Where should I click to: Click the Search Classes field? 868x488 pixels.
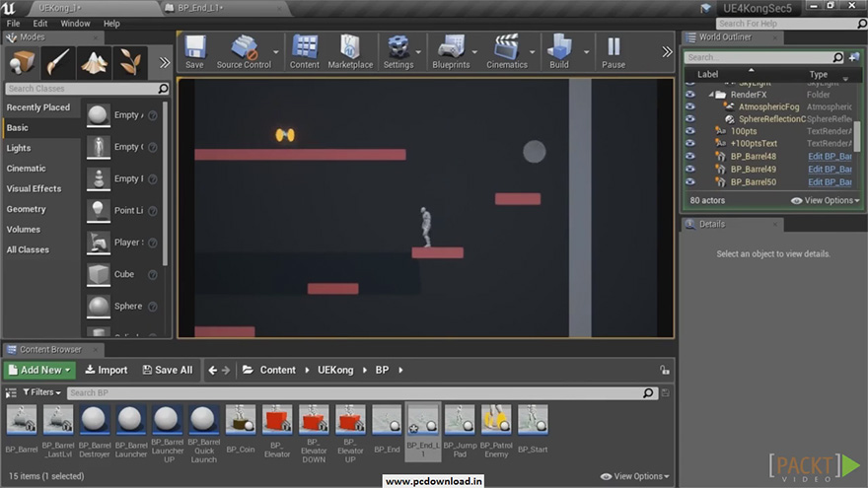tap(87, 89)
